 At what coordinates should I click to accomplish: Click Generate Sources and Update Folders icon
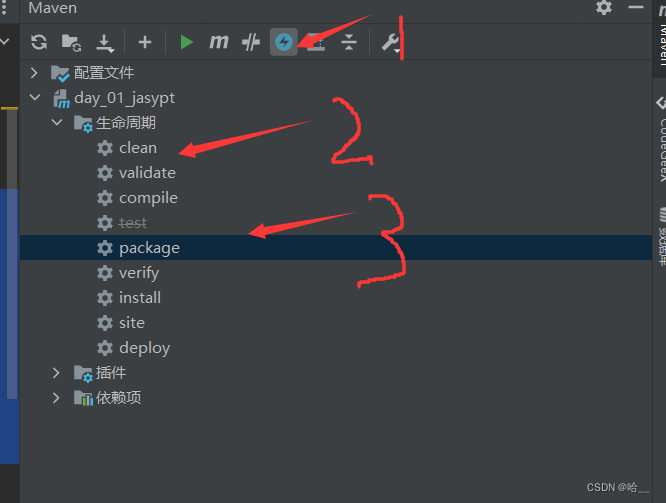coord(71,42)
